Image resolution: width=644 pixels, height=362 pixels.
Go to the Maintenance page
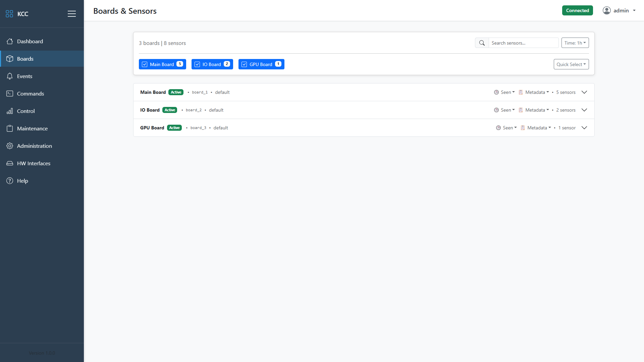32,128
